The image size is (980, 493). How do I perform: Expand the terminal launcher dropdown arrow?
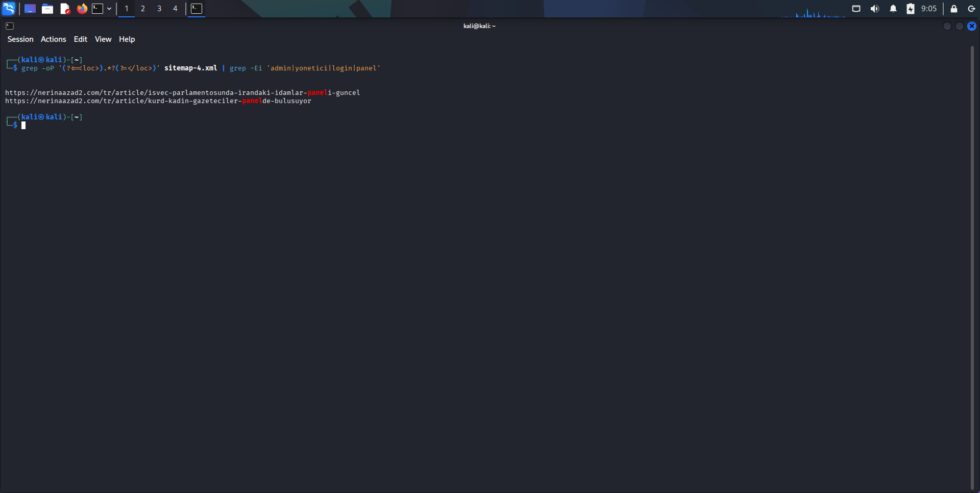pyautogui.click(x=109, y=9)
